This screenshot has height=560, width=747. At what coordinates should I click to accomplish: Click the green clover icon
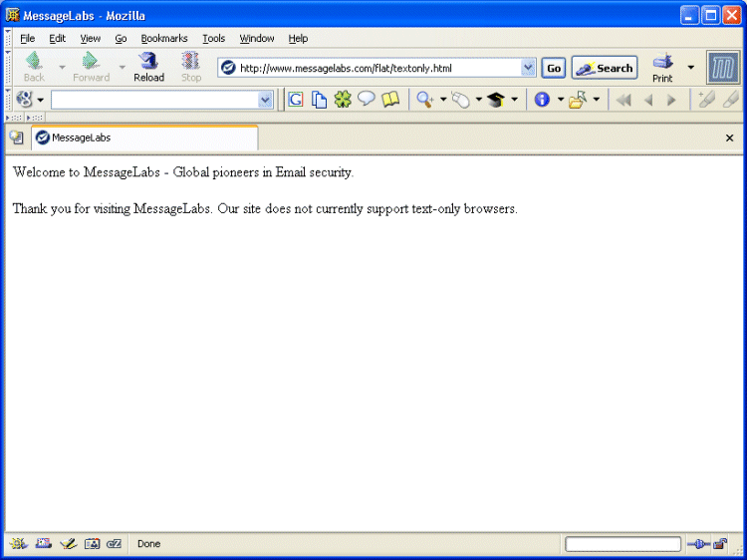click(x=342, y=100)
